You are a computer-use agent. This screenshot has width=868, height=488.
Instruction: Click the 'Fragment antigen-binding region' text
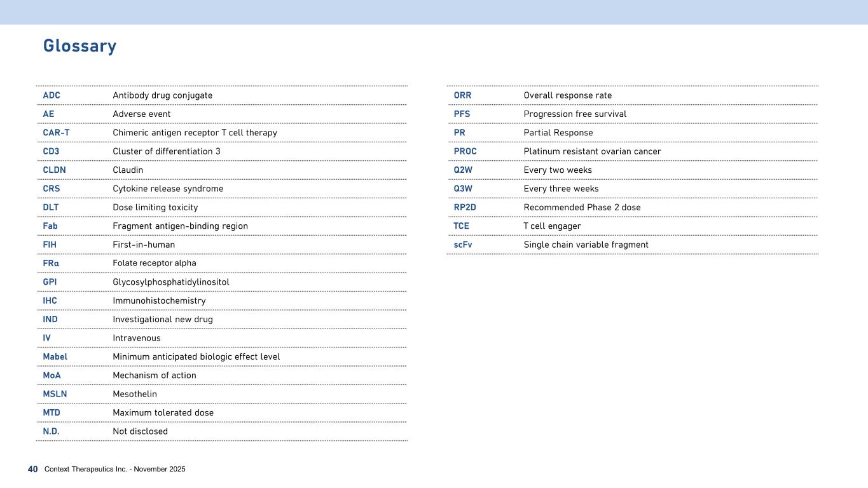point(180,226)
